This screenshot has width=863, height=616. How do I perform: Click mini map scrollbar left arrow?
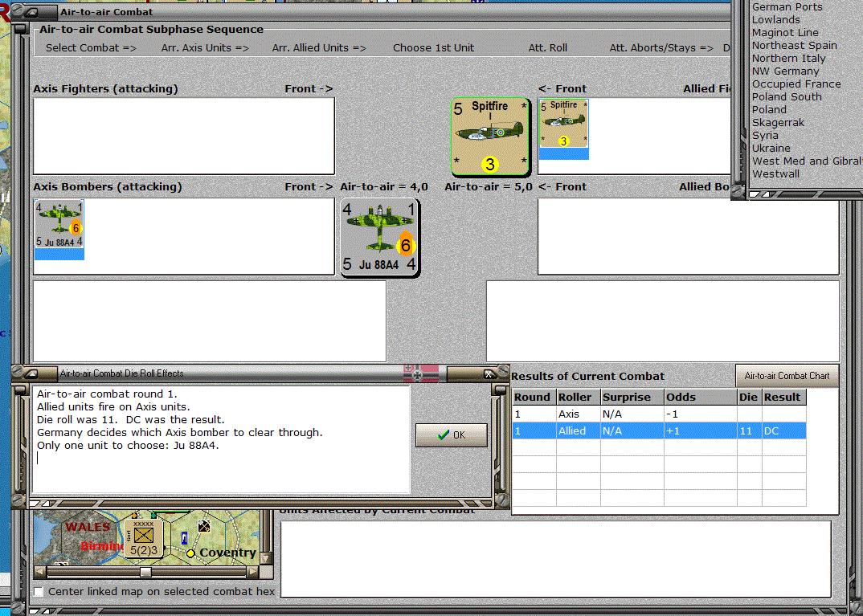39,573
